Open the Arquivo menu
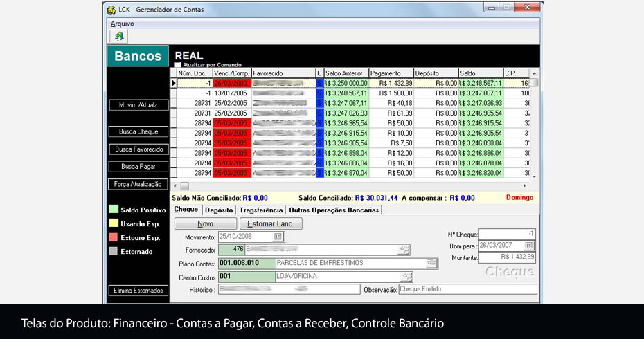Screen dimensions: 644x339 123,24
